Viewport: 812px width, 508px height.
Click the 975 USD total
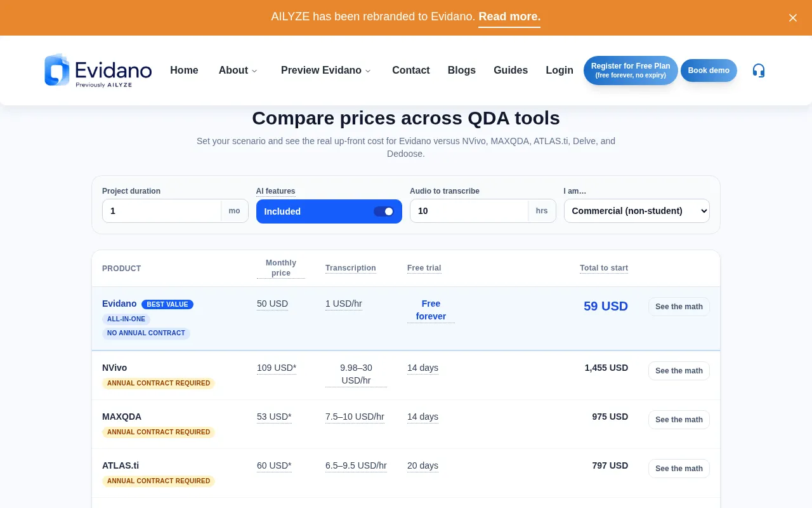coord(610,417)
